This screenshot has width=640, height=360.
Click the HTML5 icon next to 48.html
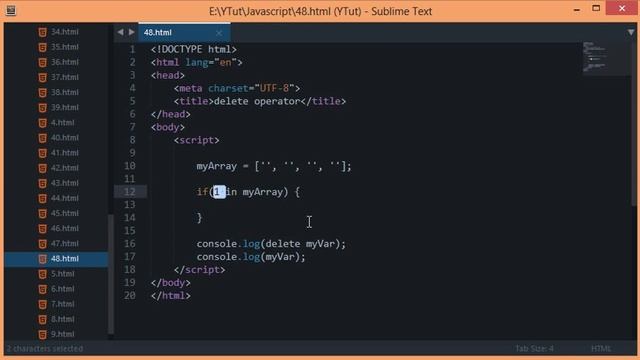42,258
